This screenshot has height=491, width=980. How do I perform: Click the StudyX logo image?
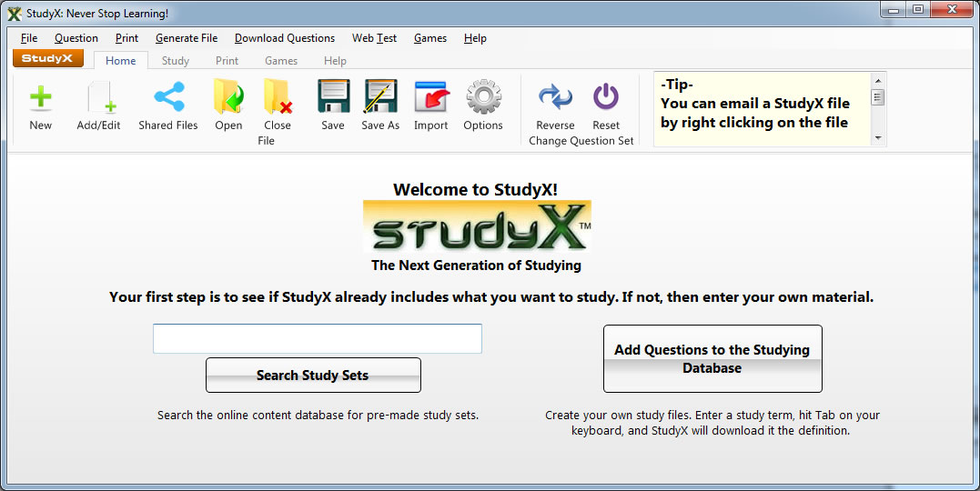(x=478, y=226)
